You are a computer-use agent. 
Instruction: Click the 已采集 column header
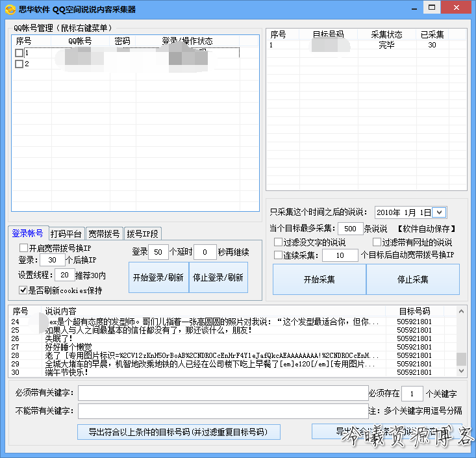click(432, 34)
